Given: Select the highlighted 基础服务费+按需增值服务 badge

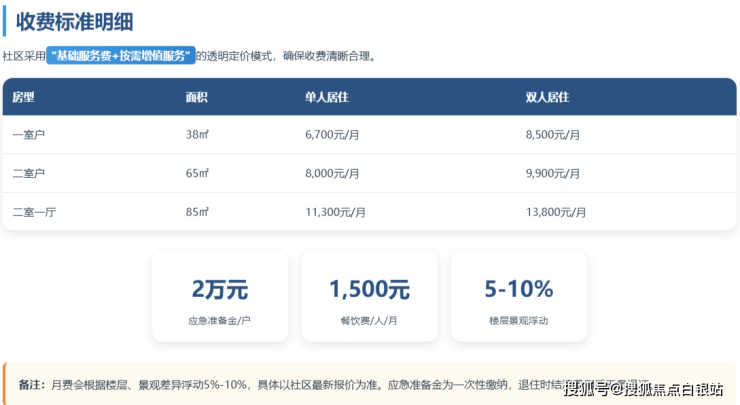Looking at the screenshot, I should pyautogui.click(x=120, y=56).
